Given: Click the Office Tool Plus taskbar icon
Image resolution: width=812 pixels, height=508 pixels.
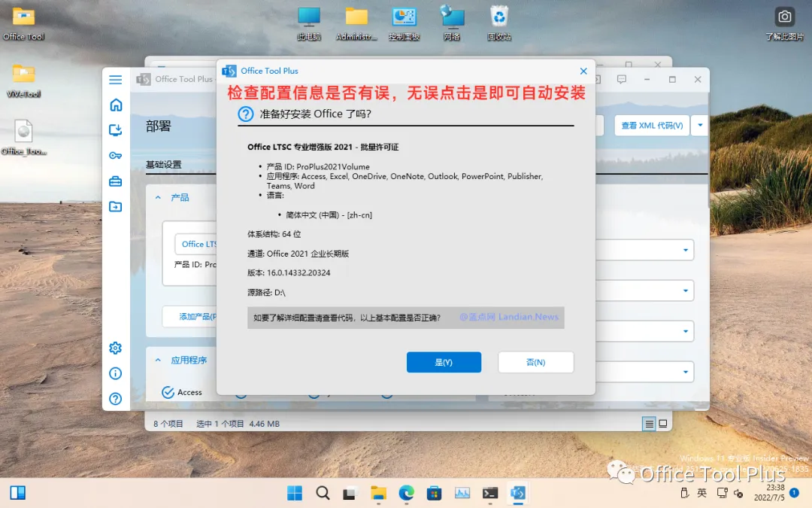Looking at the screenshot, I should (x=518, y=493).
